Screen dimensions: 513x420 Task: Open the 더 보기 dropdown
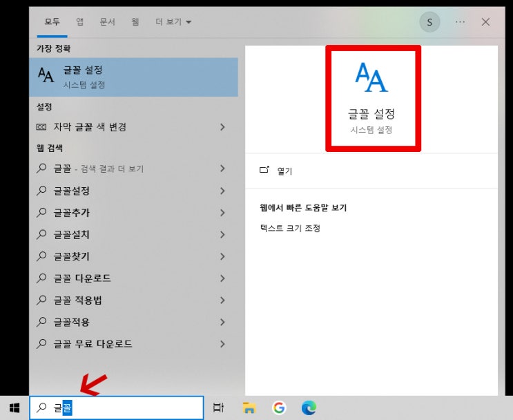pos(173,22)
